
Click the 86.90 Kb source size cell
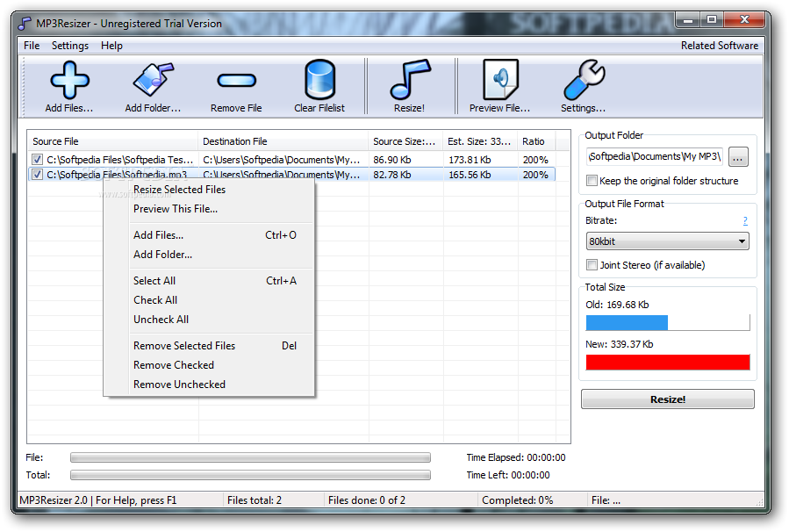pos(392,160)
